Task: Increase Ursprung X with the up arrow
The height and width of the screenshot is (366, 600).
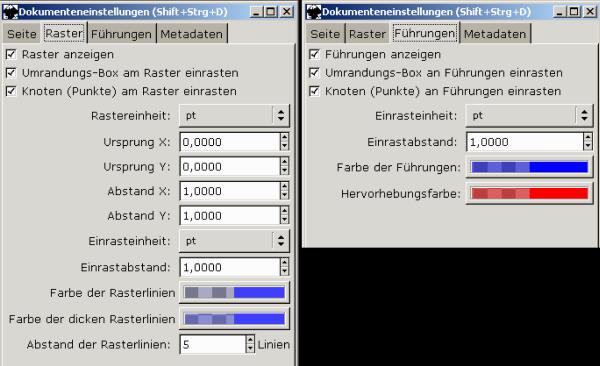Action: coord(284,137)
